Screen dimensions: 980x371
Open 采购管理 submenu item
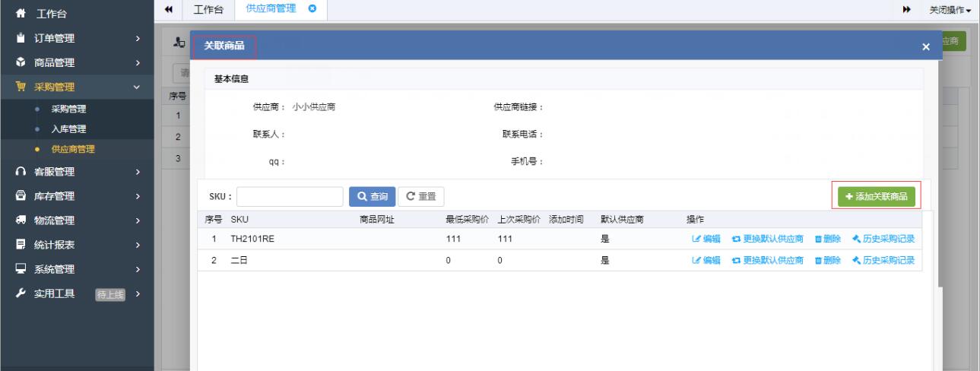pyautogui.click(x=68, y=109)
